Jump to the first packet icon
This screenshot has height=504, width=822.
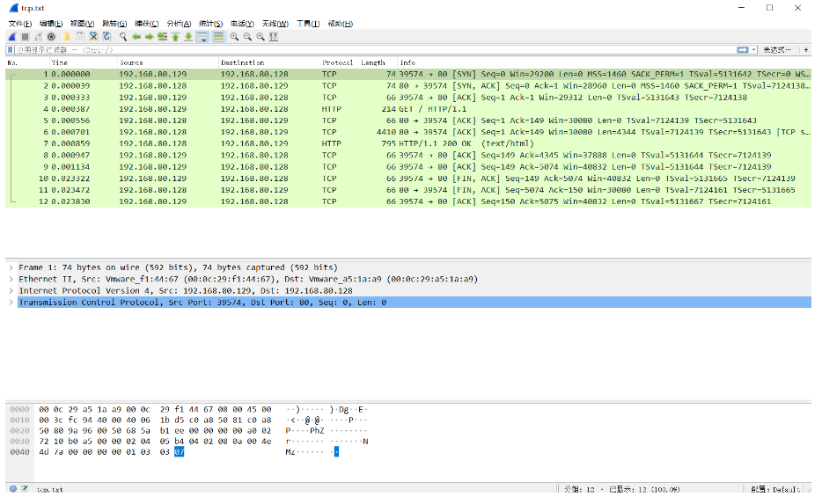click(176, 37)
